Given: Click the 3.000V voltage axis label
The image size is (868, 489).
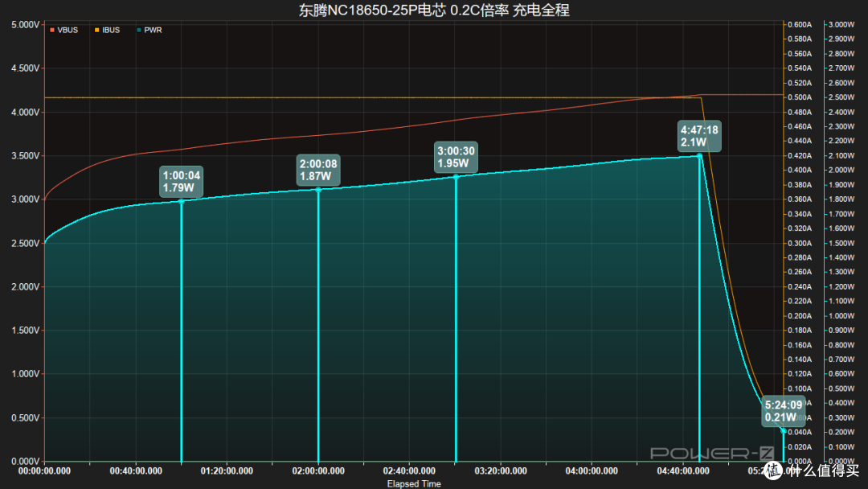Looking at the screenshot, I should pyautogui.click(x=25, y=199).
